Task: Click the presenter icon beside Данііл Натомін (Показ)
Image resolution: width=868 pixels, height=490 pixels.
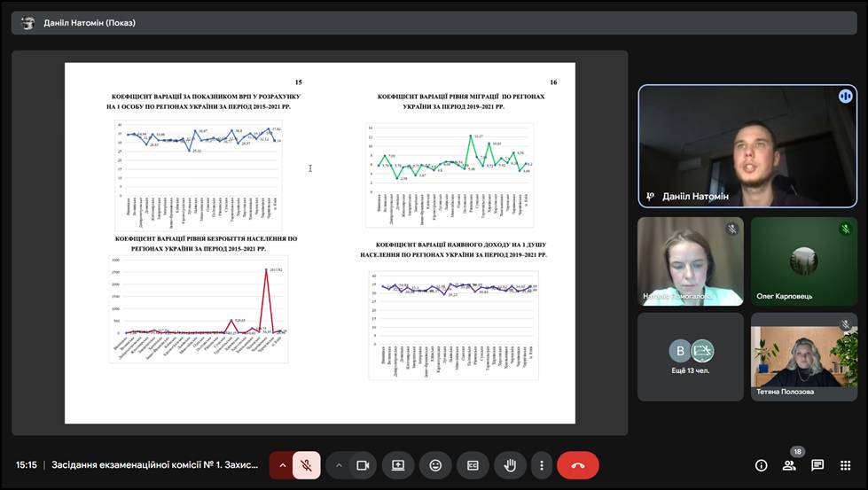Action: coord(28,23)
